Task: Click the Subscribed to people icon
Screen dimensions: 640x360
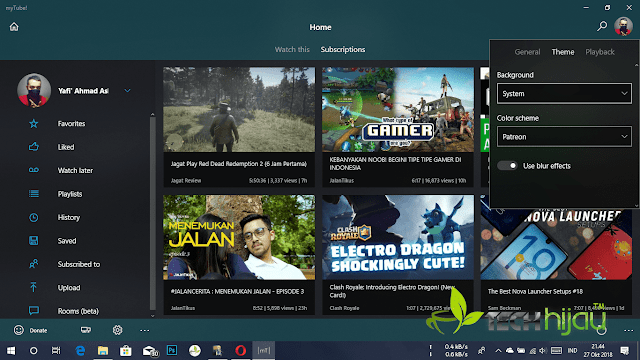Action: pos(33,264)
